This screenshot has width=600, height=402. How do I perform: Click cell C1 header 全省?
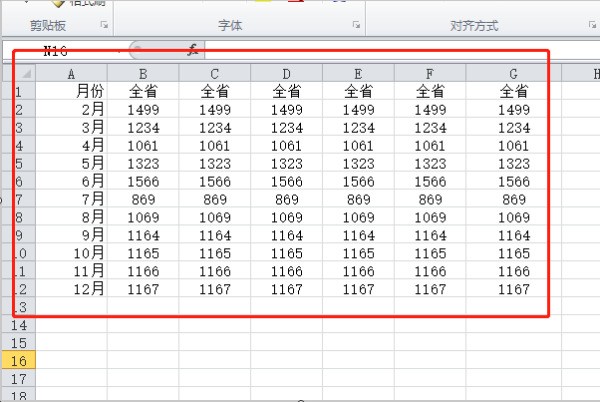point(214,91)
